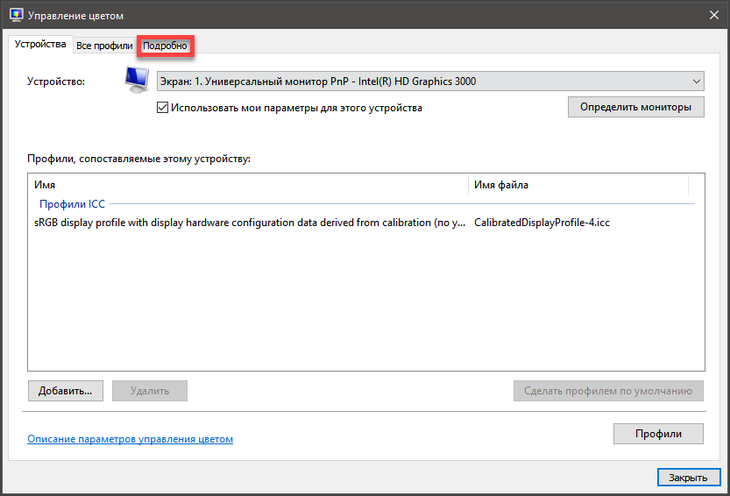Click the Определить мониторы button
The height and width of the screenshot is (496, 730).
tap(635, 107)
